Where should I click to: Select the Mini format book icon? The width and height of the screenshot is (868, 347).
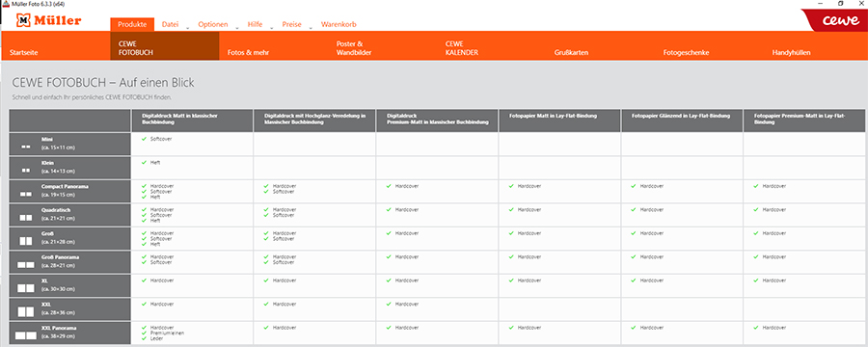click(x=25, y=147)
